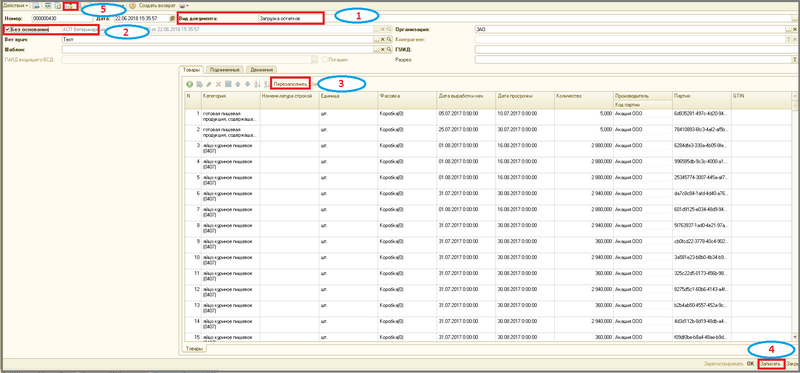Open selection button at end of Вид документа field
Screen dimensions: 800x373
[795, 18]
